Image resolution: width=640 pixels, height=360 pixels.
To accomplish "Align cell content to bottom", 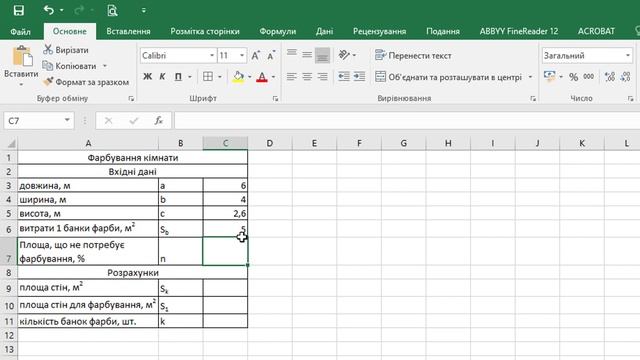I will (322, 55).
